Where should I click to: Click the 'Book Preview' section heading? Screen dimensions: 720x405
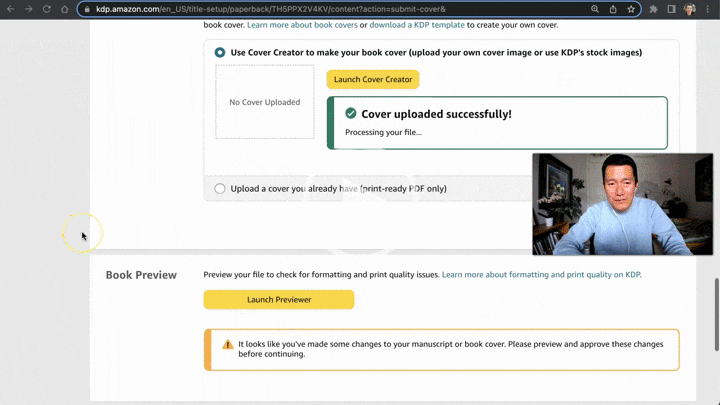[141, 275]
